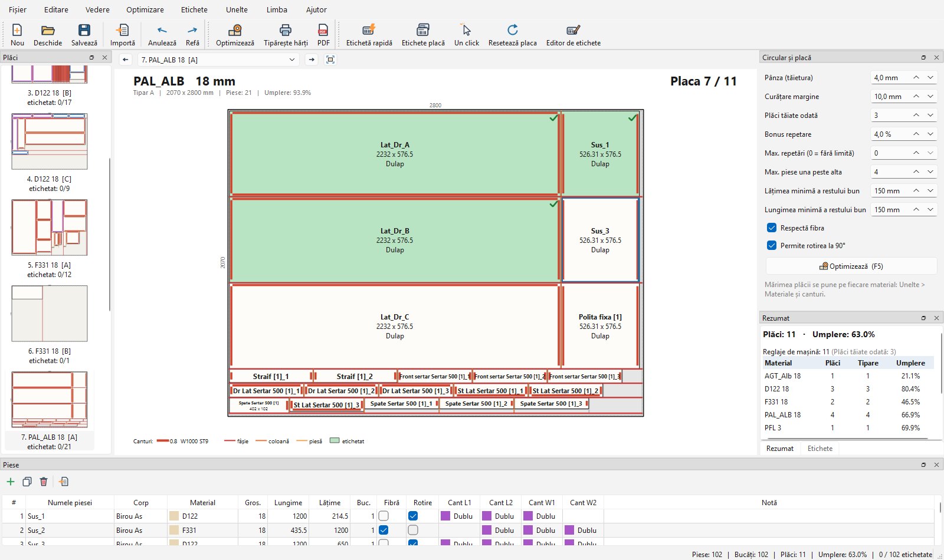Click Cant L1 purple swatch for Sus_1
944x560 pixels.
click(445, 516)
